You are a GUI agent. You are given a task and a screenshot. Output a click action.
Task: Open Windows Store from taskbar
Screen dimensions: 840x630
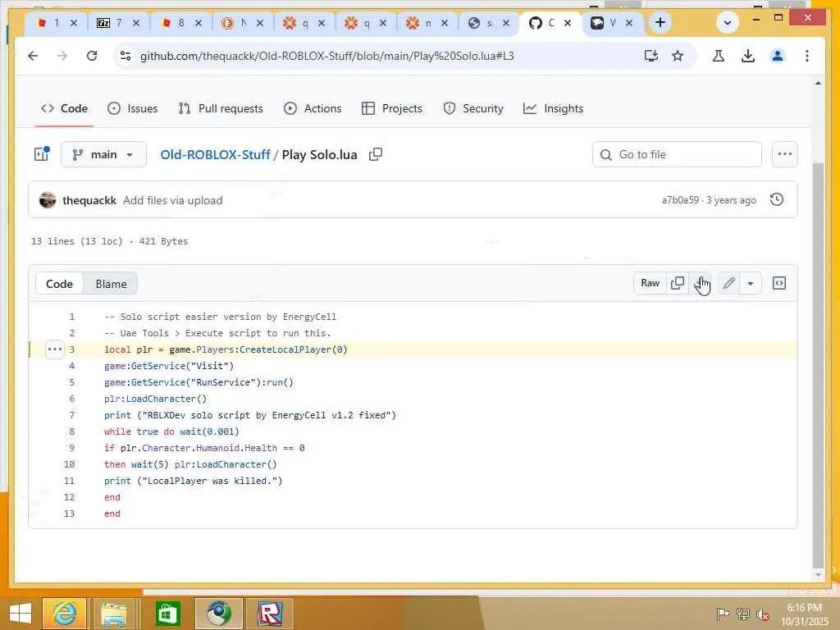(x=167, y=614)
